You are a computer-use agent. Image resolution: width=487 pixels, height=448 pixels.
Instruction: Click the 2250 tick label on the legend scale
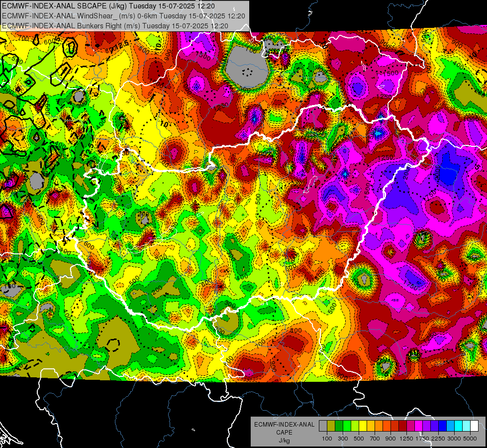(438, 439)
